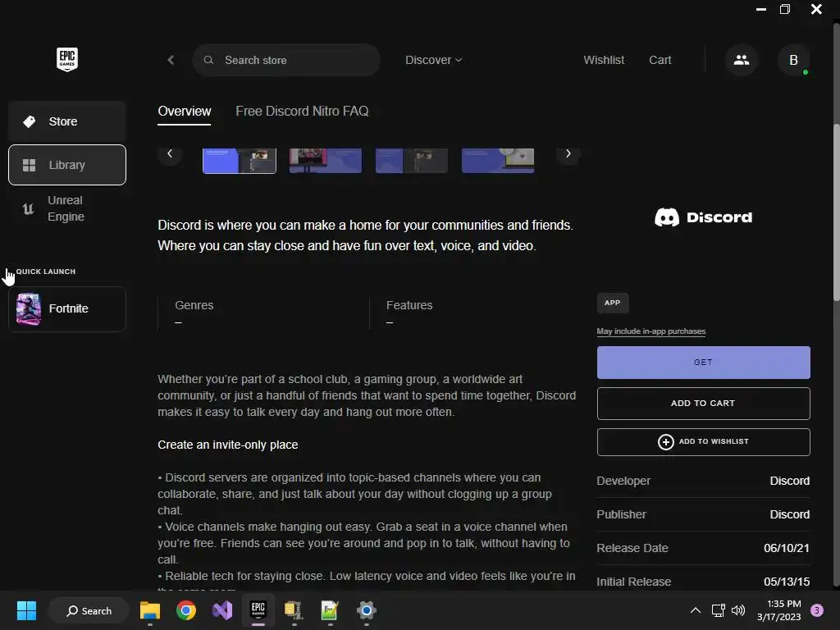840x630 pixels.
Task: Click the vertical page scrollbar
Action: point(836,212)
